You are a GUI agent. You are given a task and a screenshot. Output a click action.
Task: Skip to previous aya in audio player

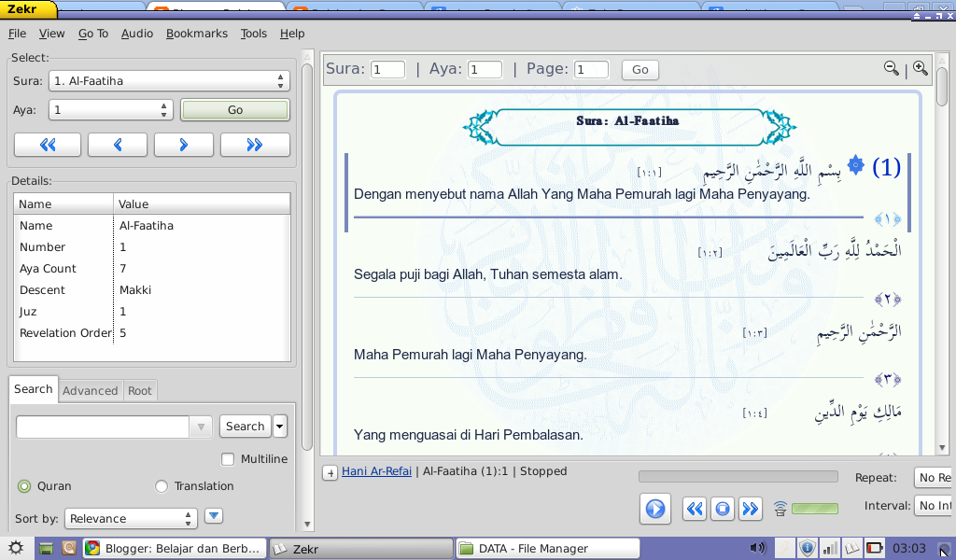coord(695,509)
